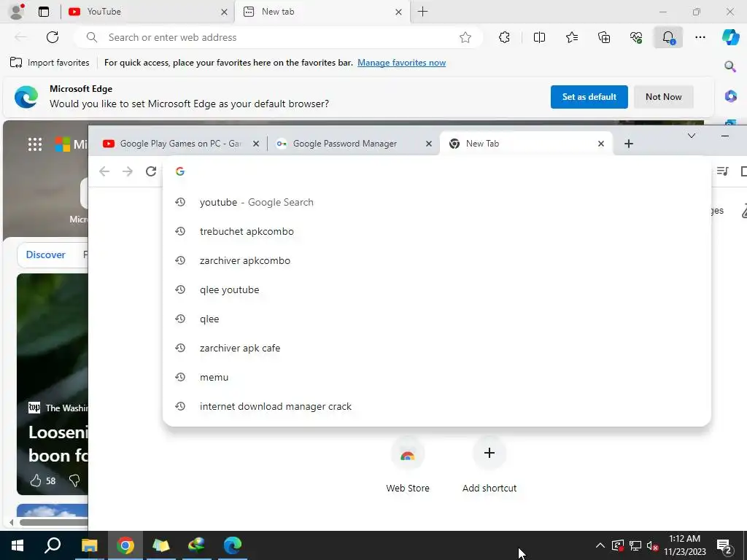Image resolution: width=747 pixels, height=560 pixels.
Task: Choose youtube - Google Search suggestion
Action: tap(437, 203)
